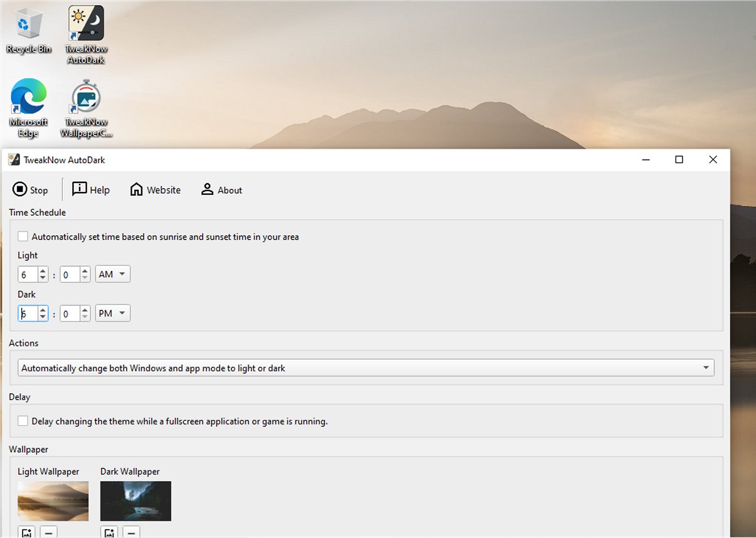This screenshot has width=756, height=538.
Task: Click the 'Time Schedule' section label
Action: point(38,213)
